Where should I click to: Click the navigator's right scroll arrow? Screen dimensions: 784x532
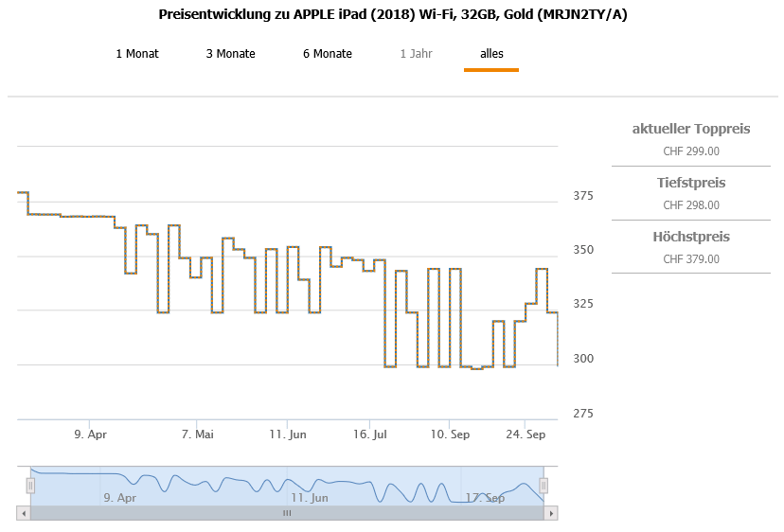point(550,513)
